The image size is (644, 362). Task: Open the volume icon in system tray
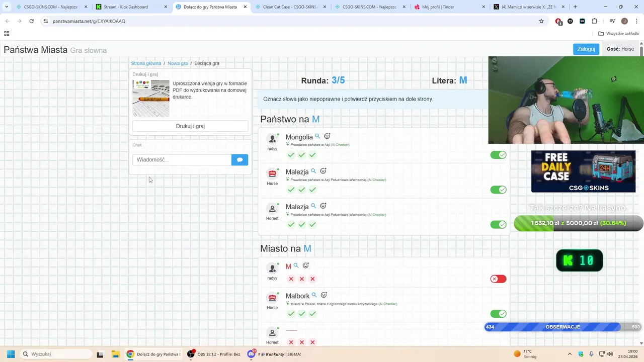tap(610, 354)
